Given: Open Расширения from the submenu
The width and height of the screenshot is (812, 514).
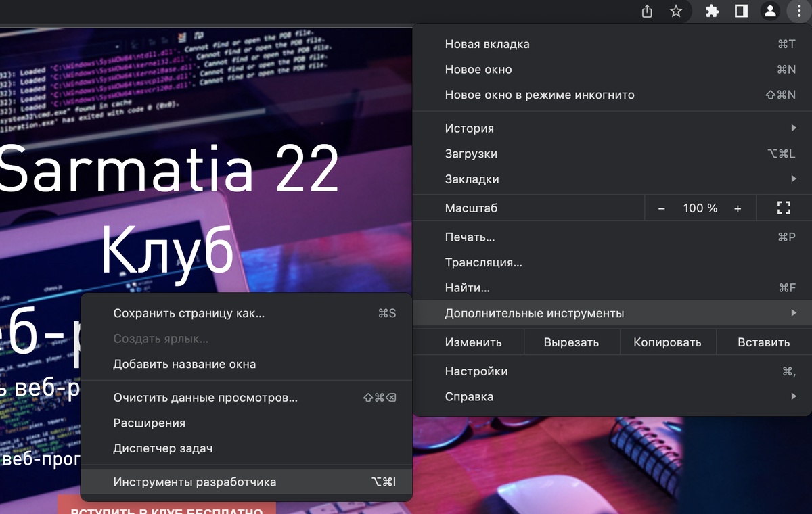Looking at the screenshot, I should click(246, 423).
